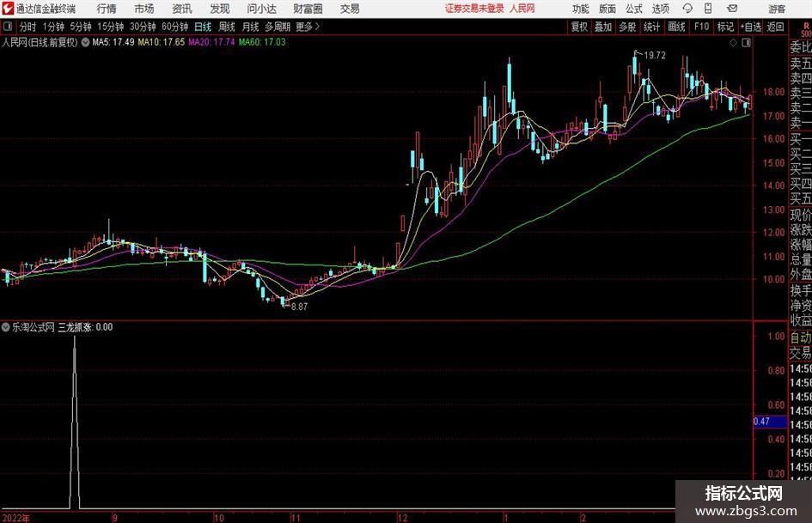812x523 pixels.
Task: Open the 财富圈 menu
Action: 308,9
